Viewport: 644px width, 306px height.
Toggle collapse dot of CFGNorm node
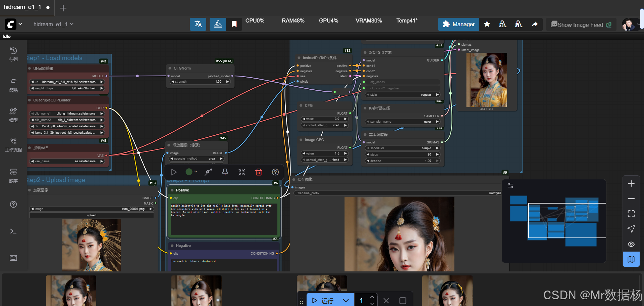point(170,68)
